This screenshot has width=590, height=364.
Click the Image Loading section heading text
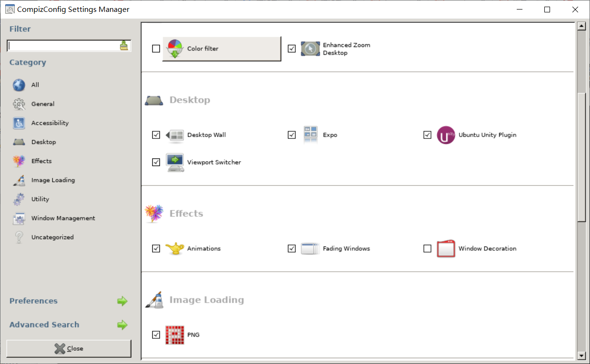206,300
